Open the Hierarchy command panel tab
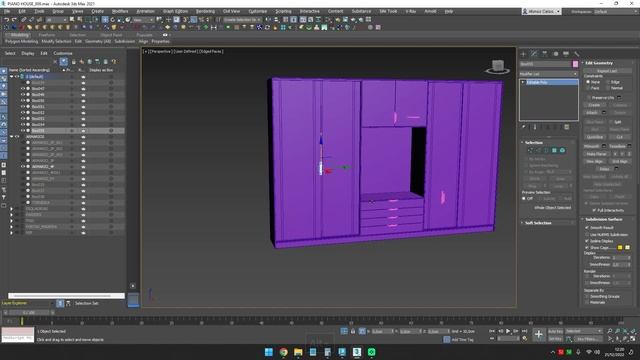 pyautogui.click(x=544, y=54)
